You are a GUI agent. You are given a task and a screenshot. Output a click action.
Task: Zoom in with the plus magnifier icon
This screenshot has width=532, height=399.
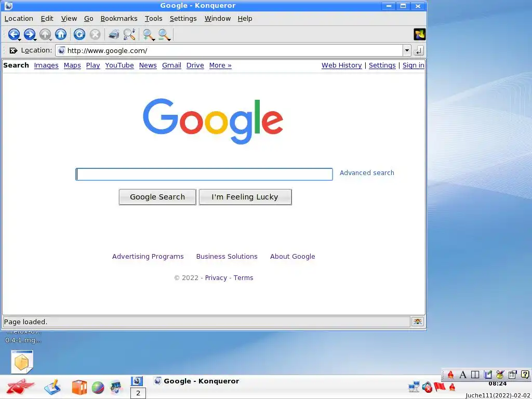[x=148, y=34]
